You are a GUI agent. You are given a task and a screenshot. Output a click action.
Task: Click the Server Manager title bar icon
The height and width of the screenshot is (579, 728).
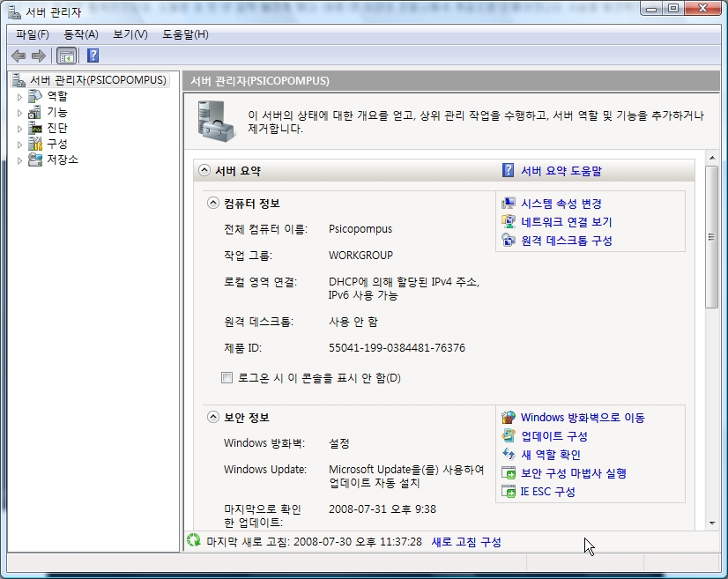coord(15,12)
